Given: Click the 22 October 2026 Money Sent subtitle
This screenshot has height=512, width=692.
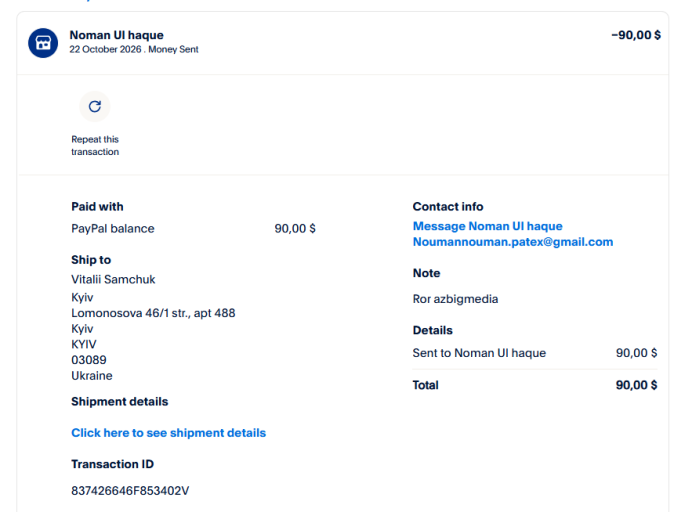Looking at the screenshot, I should [x=134, y=49].
